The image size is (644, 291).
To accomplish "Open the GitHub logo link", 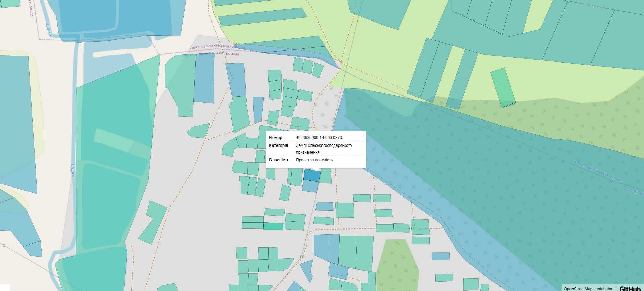I will coord(630,288).
